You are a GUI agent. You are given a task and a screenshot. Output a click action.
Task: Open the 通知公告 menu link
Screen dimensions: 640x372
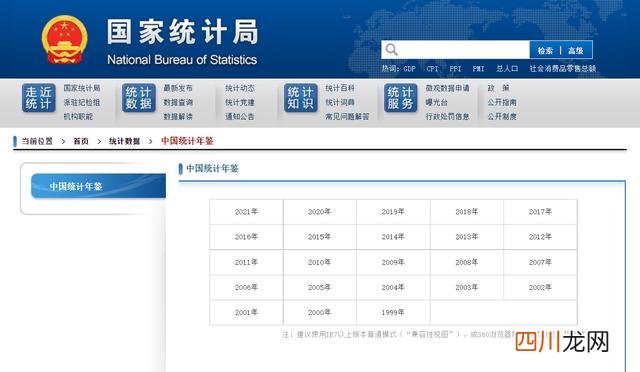pos(240,116)
